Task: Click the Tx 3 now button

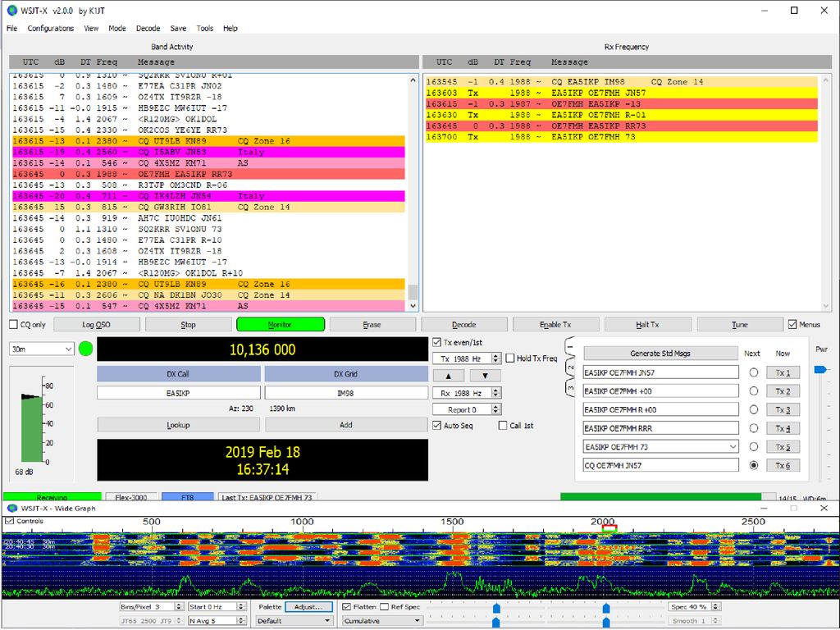Action: coord(783,410)
